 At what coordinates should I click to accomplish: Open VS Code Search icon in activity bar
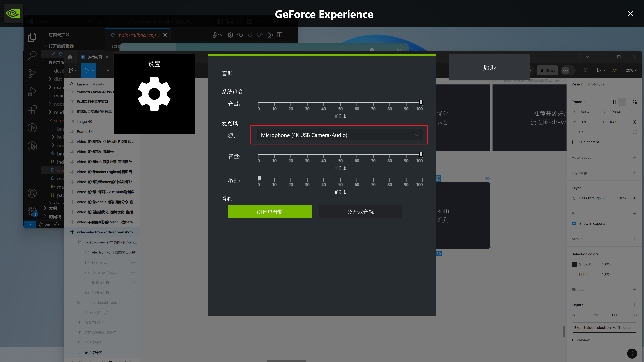coord(32,55)
